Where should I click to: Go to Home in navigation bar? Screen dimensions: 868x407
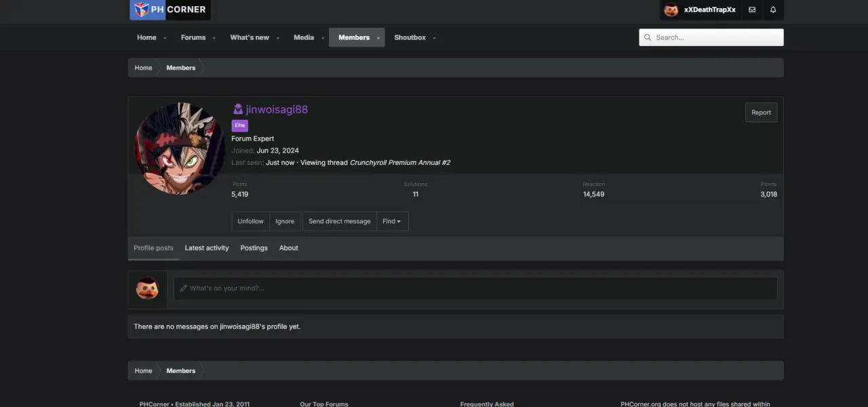click(146, 37)
